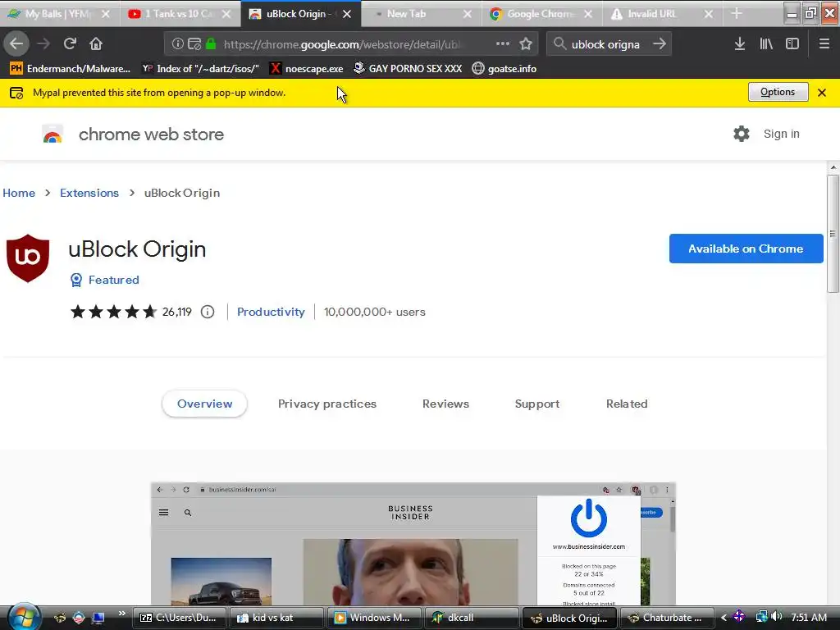Image resolution: width=840 pixels, height=630 pixels.
Task: Click the 7:51 AM system clock
Action: click(809, 617)
